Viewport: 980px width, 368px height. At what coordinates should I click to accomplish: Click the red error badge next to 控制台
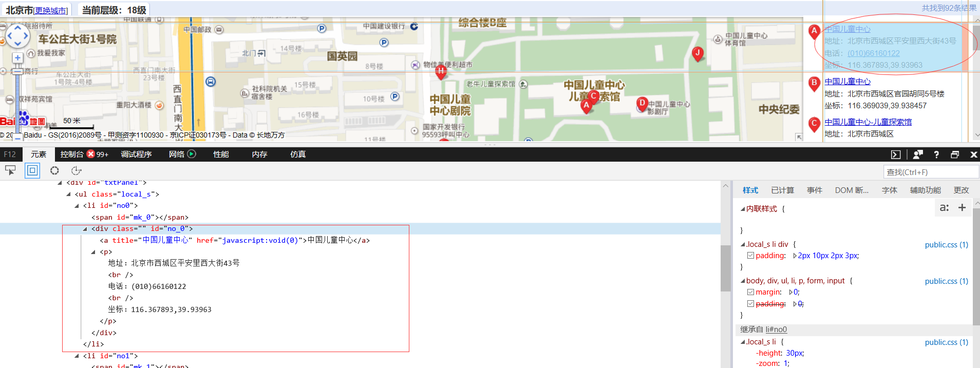[x=91, y=154]
